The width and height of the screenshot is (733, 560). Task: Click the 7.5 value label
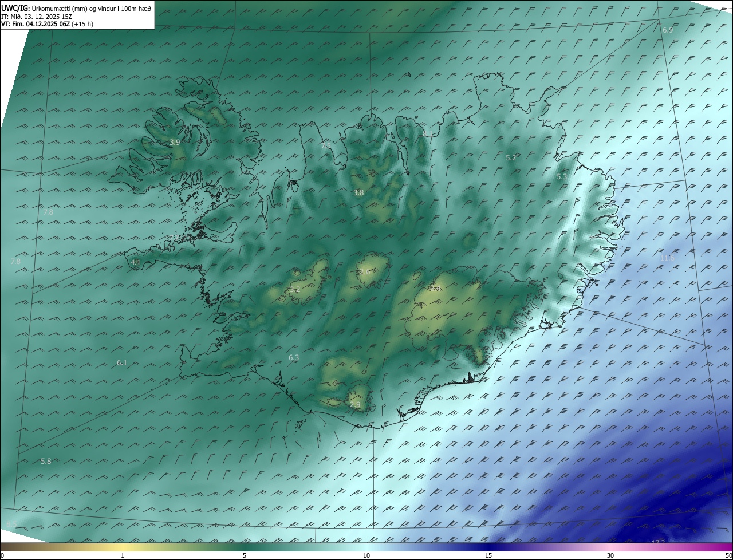[x=326, y=145]
